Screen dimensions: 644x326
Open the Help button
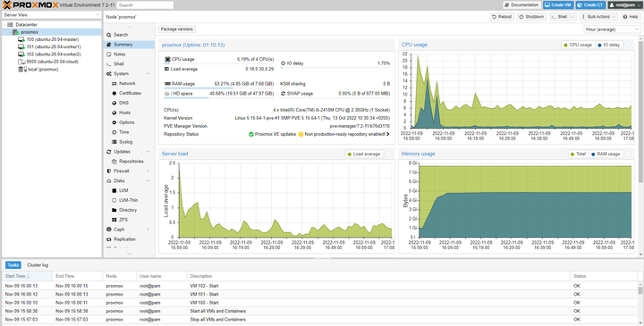pos(631,17)
